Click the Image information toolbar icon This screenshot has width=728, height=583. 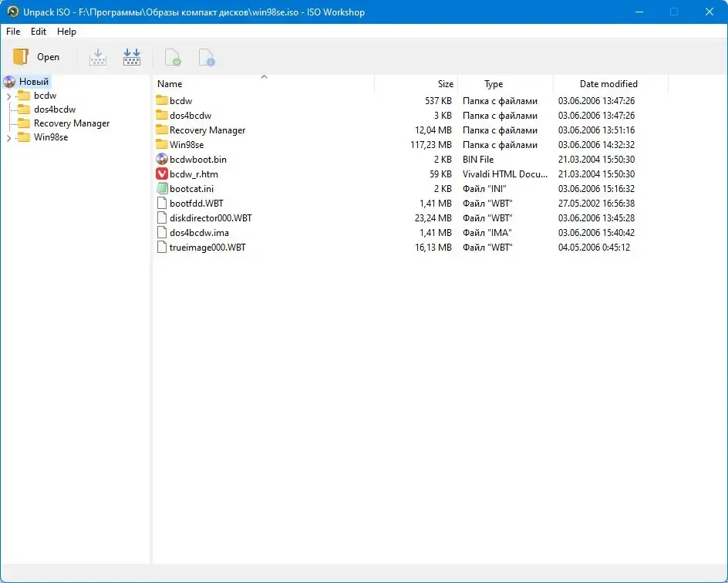coord(207,57)
